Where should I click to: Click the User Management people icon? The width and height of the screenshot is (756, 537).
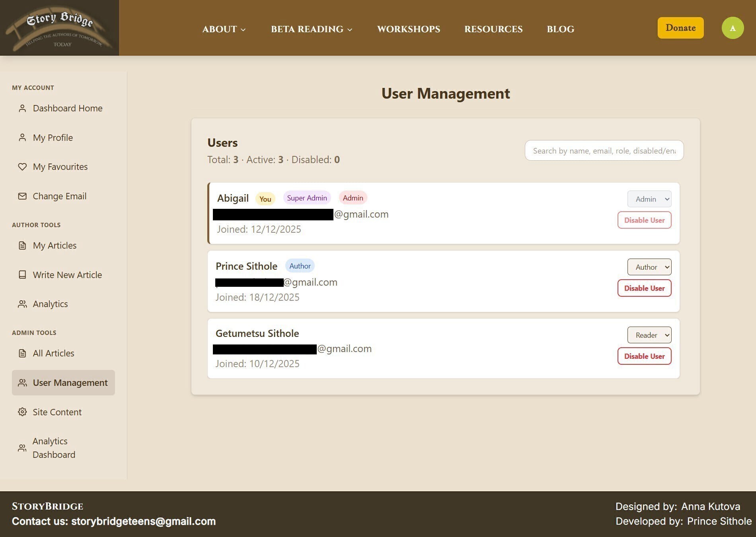tap(22, 382)
